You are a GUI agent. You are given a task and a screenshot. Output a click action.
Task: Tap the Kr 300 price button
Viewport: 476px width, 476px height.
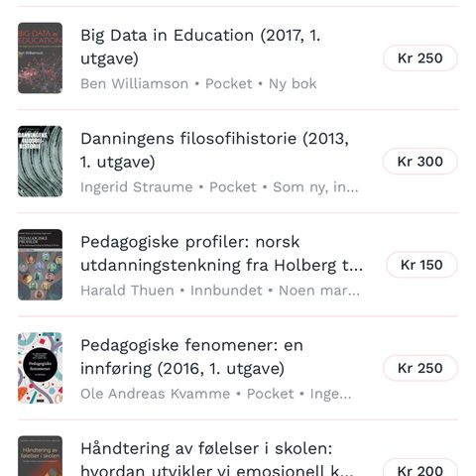click(420, 162)
